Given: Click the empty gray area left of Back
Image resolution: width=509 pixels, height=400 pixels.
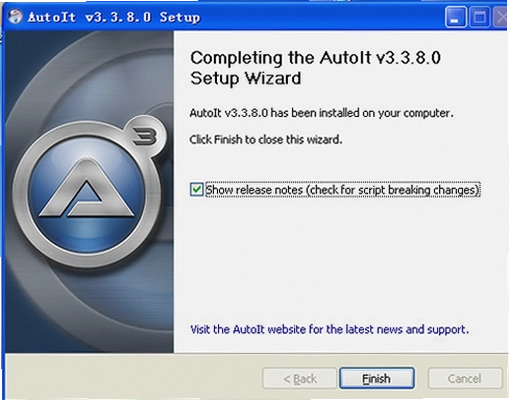Looking at the screenshot, I should [x=133, y=377].
